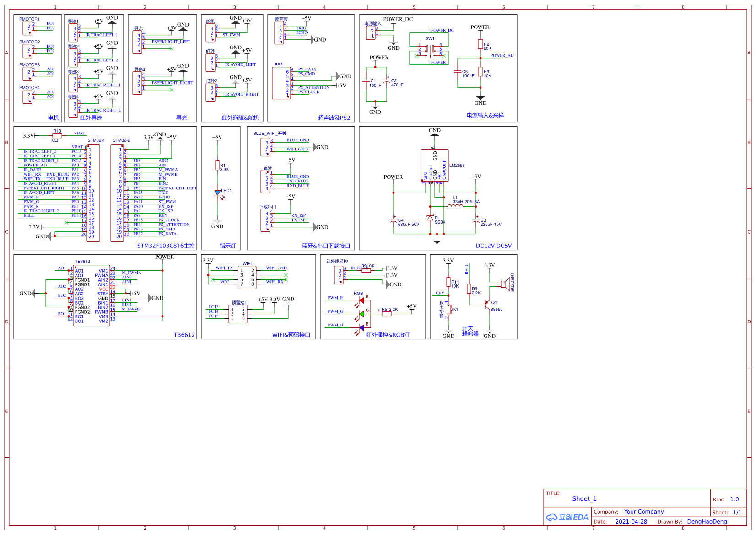
Task: Select the LED1 diode symbol
Action: (217, 193)
